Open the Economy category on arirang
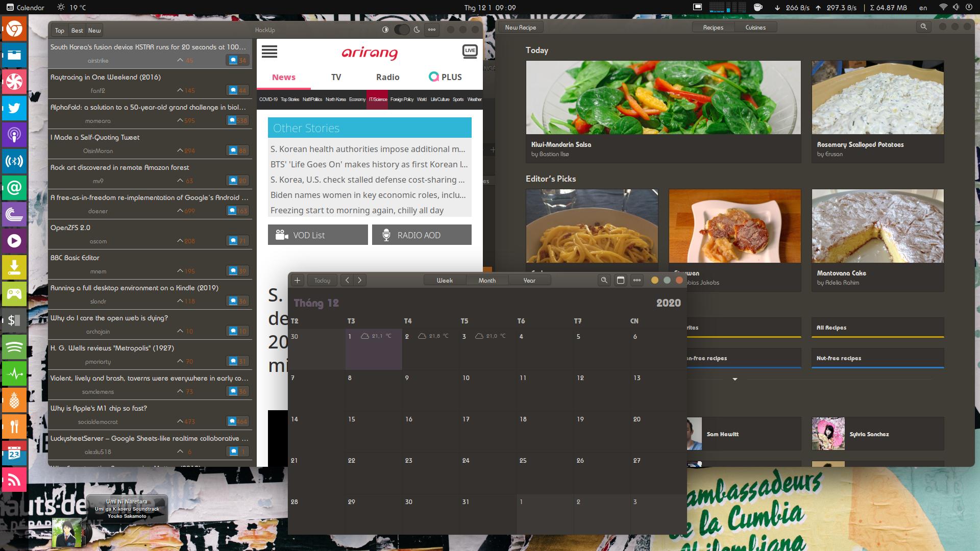 (x=357, y=99)
